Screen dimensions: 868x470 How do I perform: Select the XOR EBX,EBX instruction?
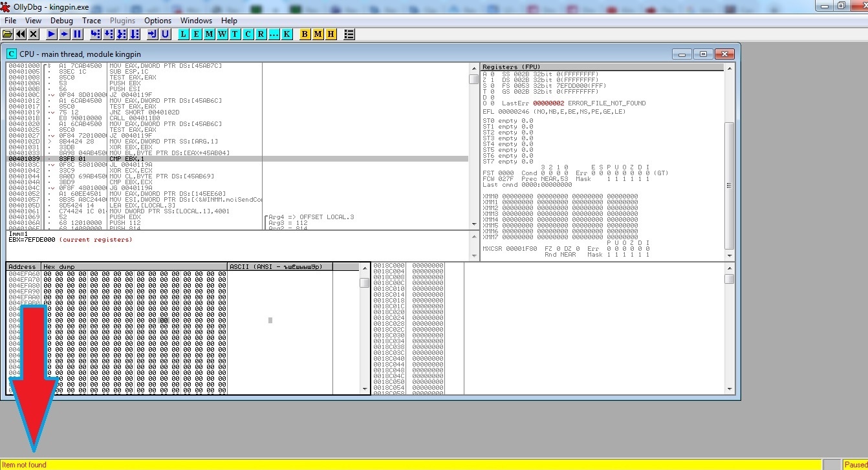tap(133, 147)
